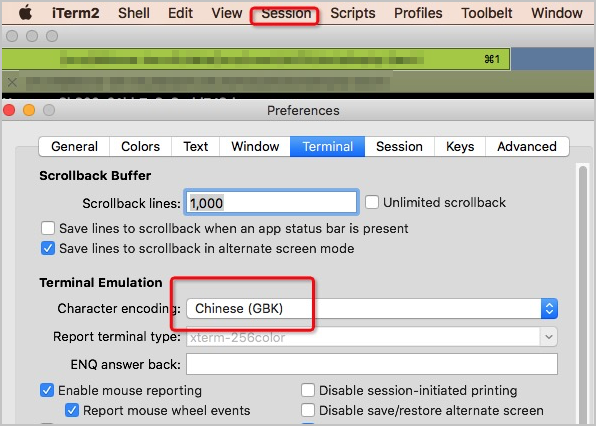Viewport: 596px width, 426px height.
Task: Open the iTerm2 application menu
Action: (75, 13)
